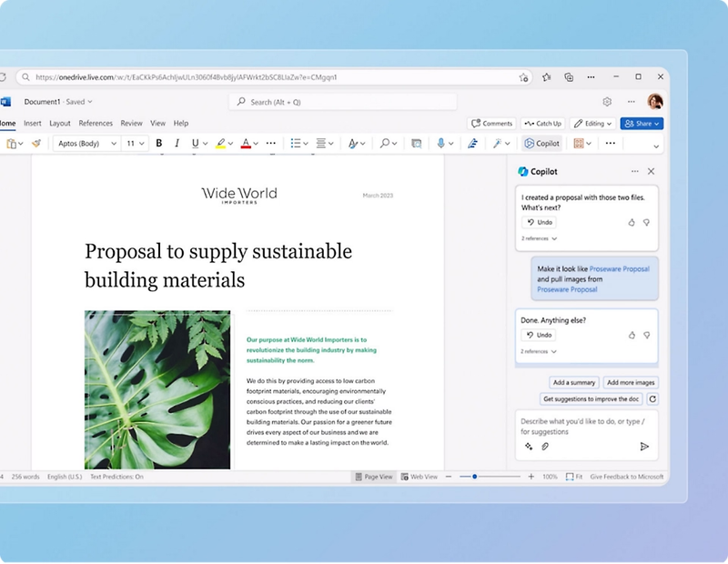Click the Dictate microphone icon

coord(440,144)
